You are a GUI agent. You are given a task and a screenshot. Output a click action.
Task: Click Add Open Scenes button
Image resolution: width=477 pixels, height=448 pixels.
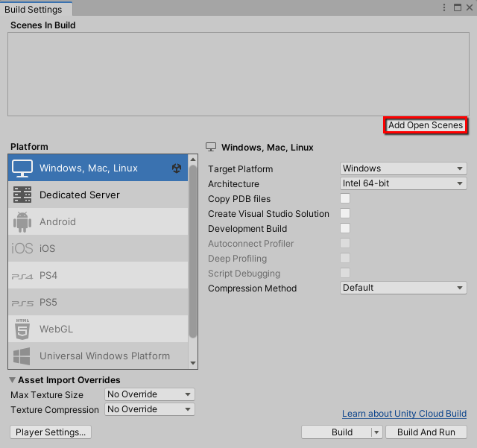tap(426, 125)
